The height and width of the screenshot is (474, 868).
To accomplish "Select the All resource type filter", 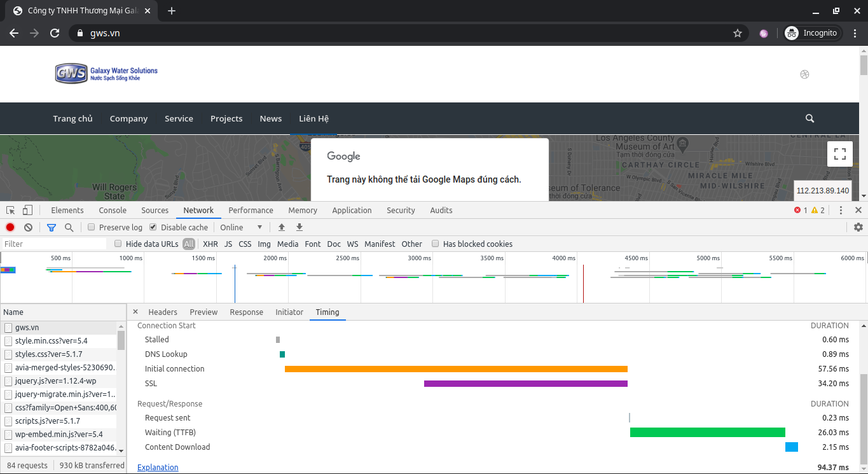I will point(189,244).
